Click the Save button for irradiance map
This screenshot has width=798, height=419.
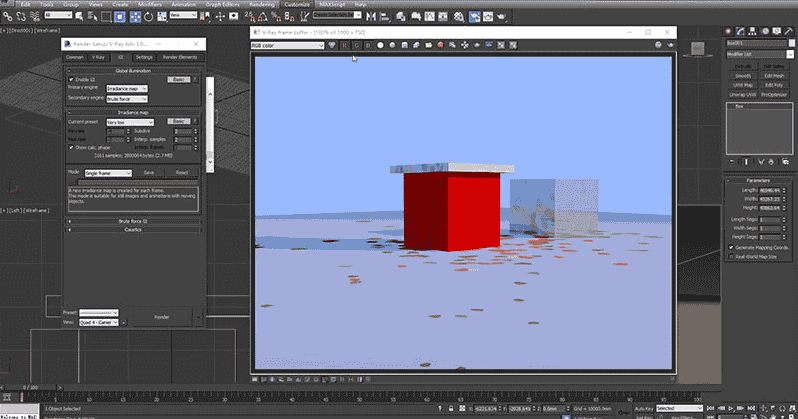pyautogui.click(x=148, y=172)
